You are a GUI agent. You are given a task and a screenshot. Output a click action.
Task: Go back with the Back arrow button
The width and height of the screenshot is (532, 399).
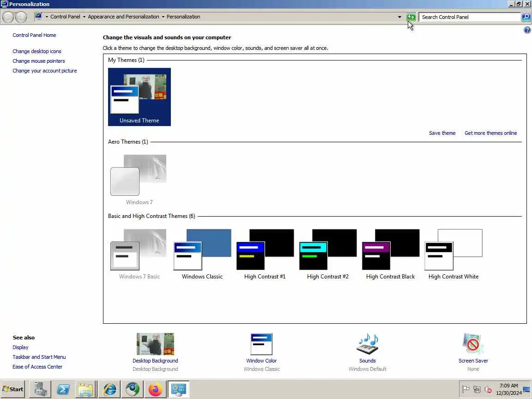pos(8,17)
